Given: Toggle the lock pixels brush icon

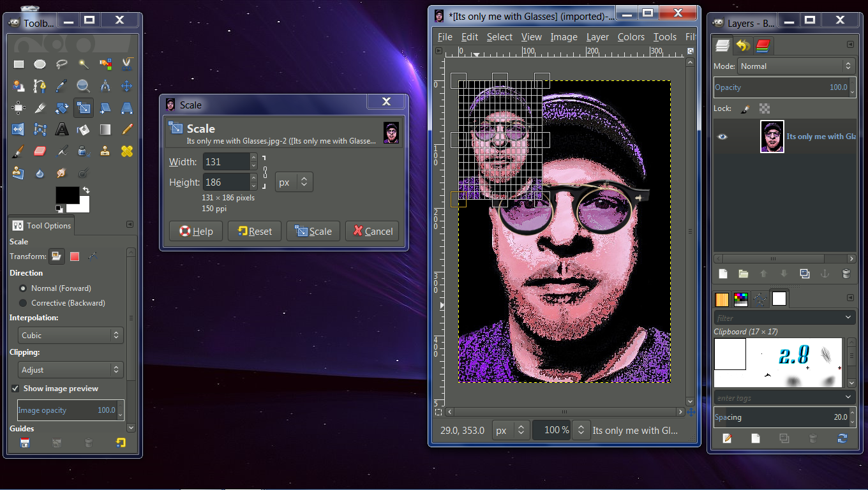Looking at the screenshot, I should (x=744, y=109).
